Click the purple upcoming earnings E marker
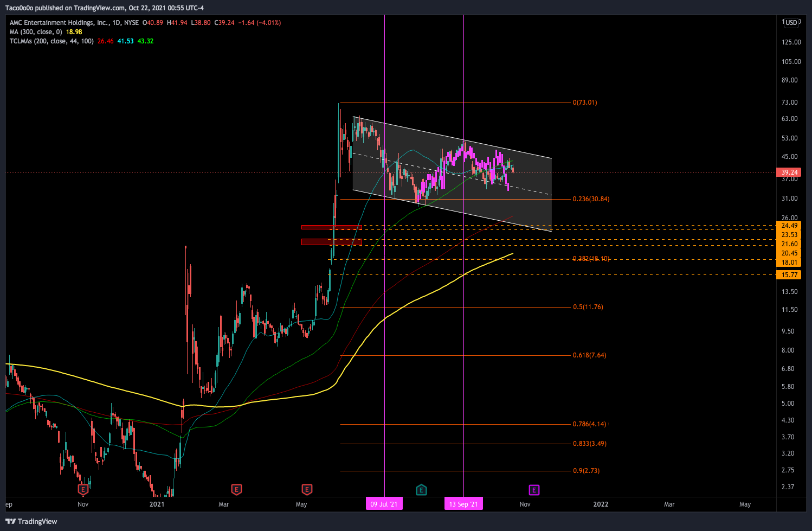This screenshot has width=812, height=531. (x=534, y=490)
